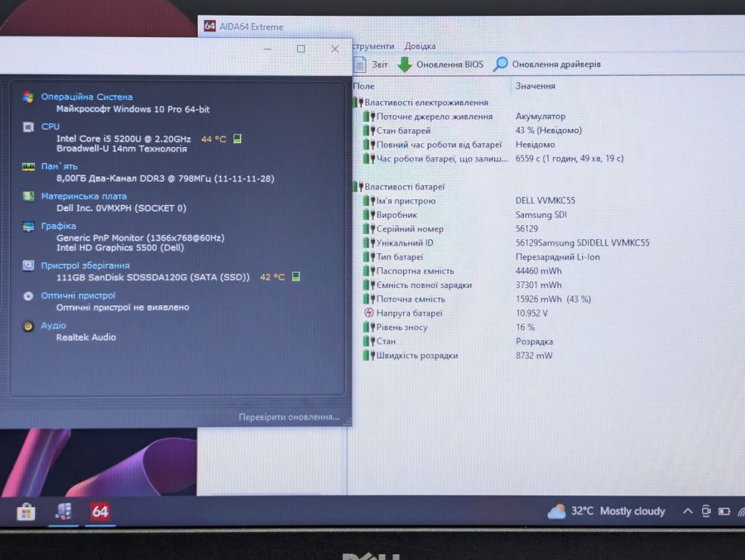This screenshot has width=745, height=560.
Task: Click the CPU chip icon
Action: click(x=28, y=127)
